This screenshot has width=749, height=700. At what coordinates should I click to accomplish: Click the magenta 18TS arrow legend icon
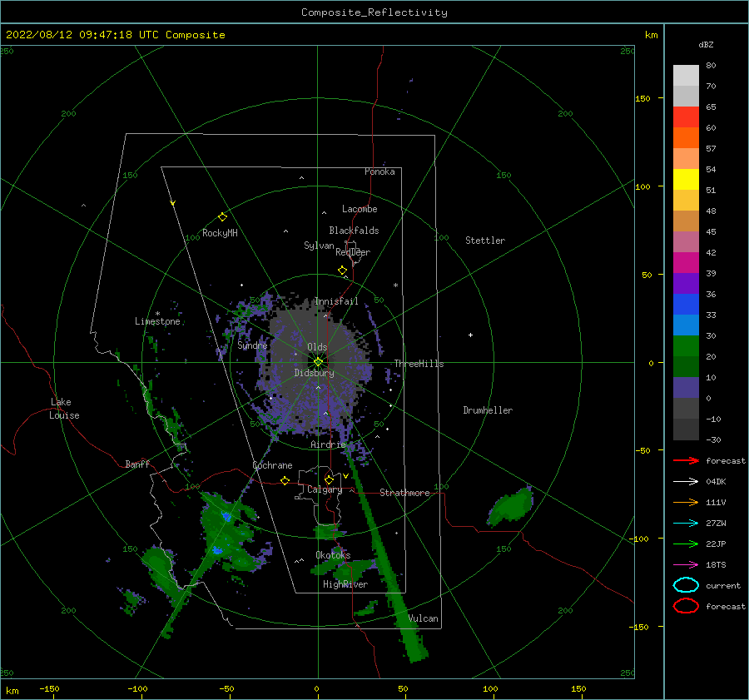click(x=686, y=565)
